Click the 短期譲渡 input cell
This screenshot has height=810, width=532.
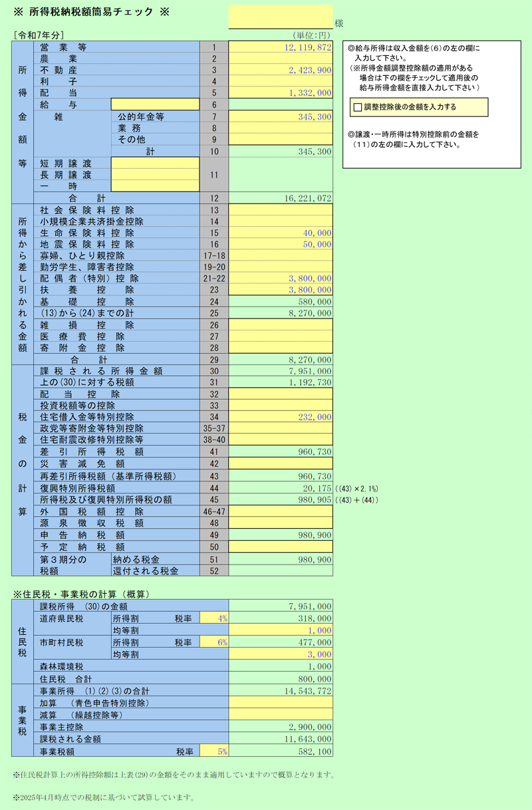point(155,163)
